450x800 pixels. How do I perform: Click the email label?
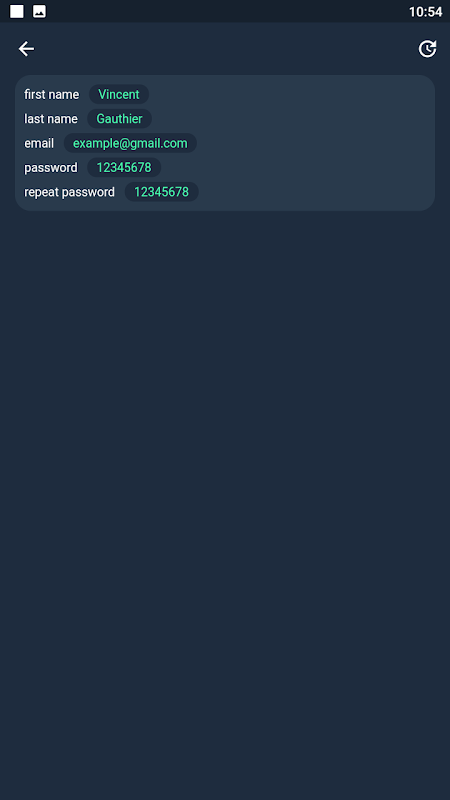39,143
